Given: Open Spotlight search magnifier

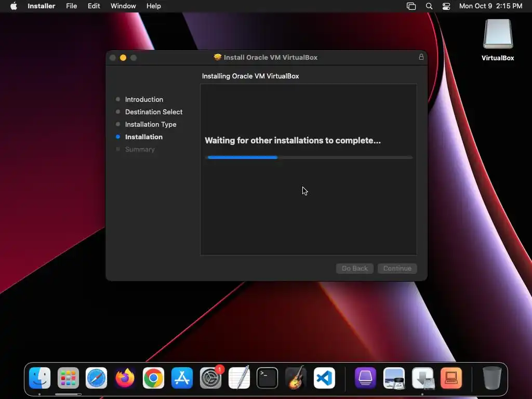Looking at the screenshot, I should (x=429, y=6).
